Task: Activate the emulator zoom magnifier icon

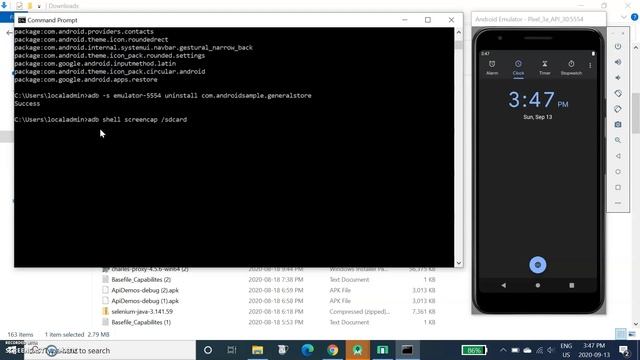Action: (618, 140)
